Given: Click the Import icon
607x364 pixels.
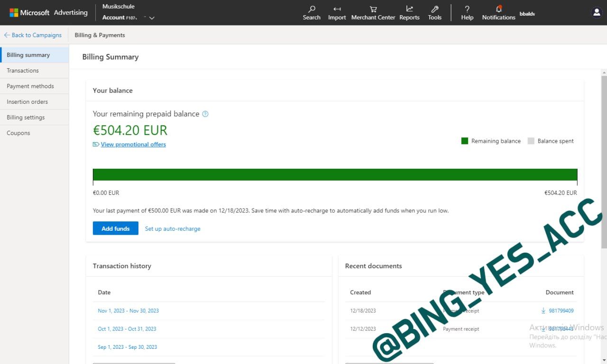Looking at the screenshot, I should tap(337, 13).
